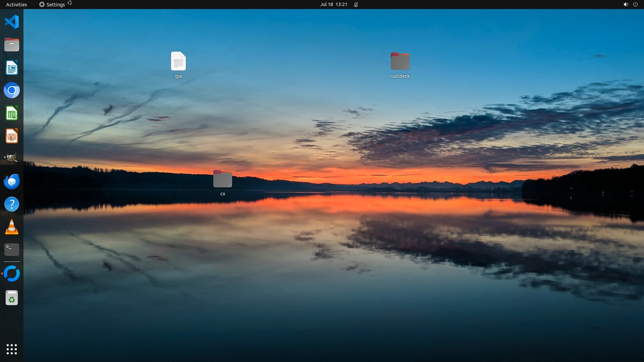Open GIMP image editor
This screenshot has width=644, height=362.
pyautogui.click(x=12, y=159)
